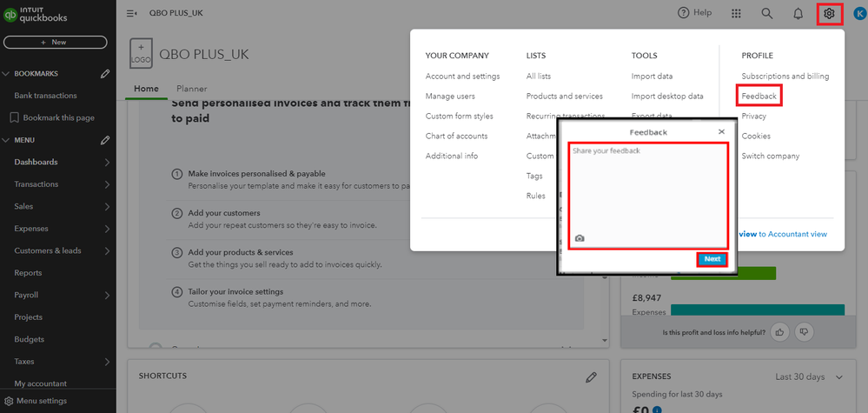The height and width of the screenshot is (413, 868).
Task: Select Switch company
Action: tap(770, 157)
